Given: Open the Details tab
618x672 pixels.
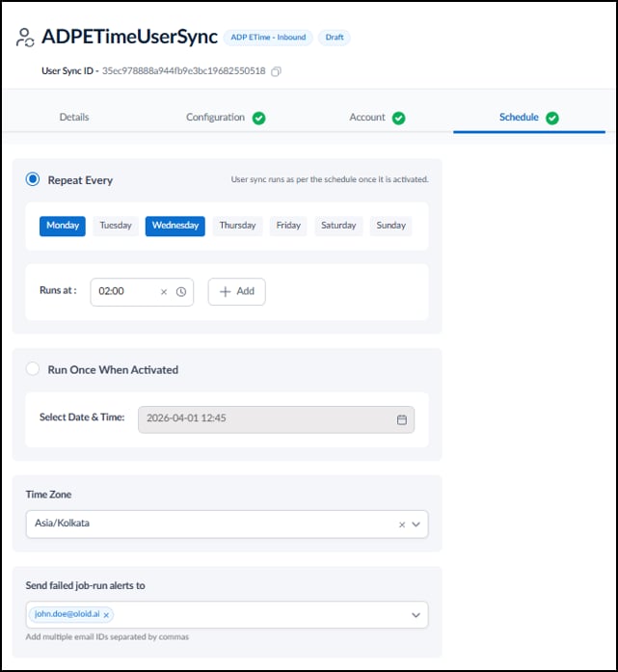Looking at the screenshot, I should [74, 117].
